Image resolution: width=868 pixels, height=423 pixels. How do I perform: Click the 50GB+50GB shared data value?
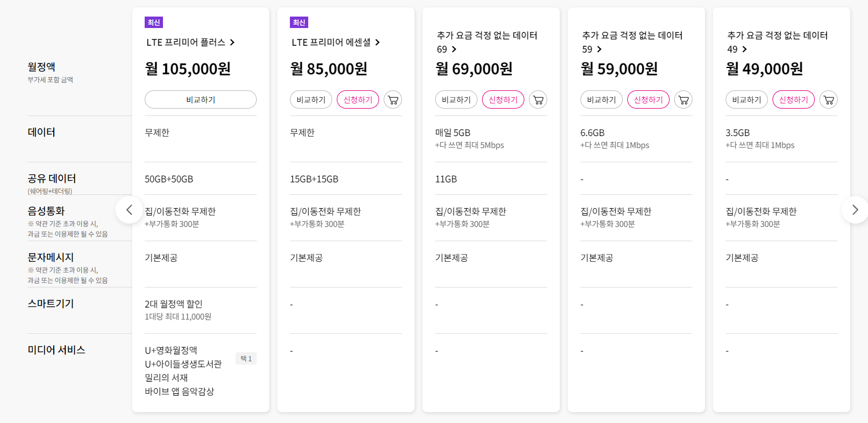(169, 179)
